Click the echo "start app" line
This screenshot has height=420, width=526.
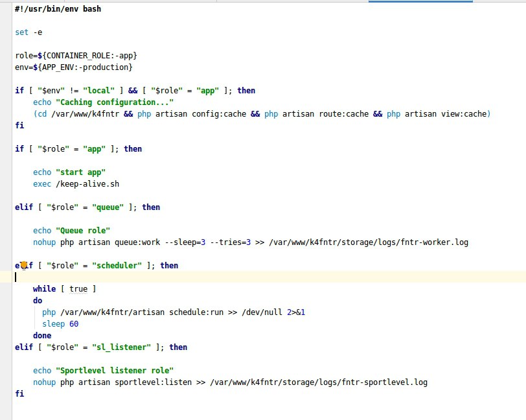(x=69, y=172)
